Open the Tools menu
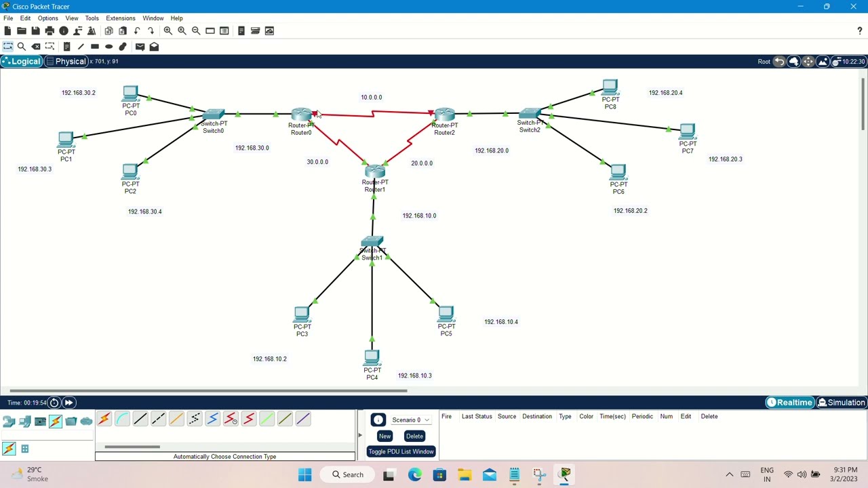The height and width of the screenshot is (488, 868). (x=92, y=18)
